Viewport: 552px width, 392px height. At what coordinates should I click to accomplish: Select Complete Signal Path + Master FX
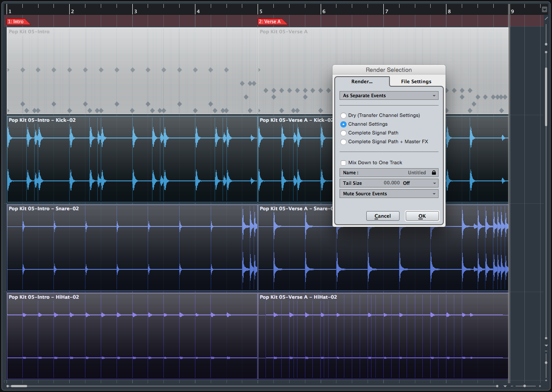click(343, 141)
